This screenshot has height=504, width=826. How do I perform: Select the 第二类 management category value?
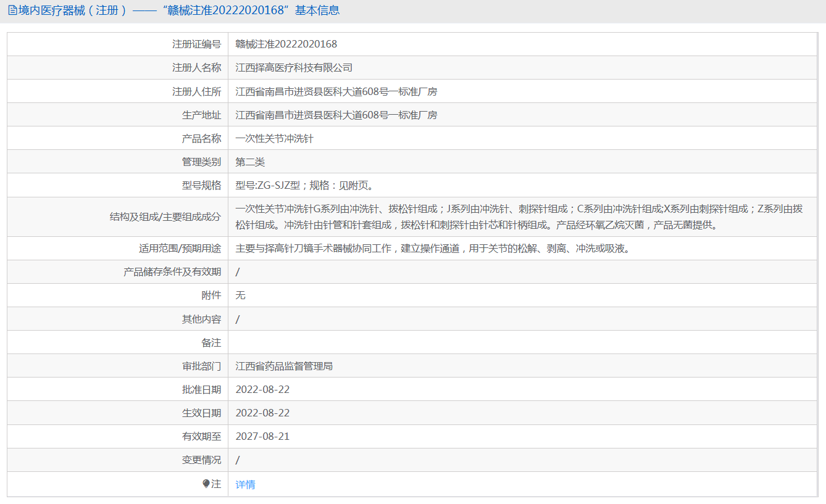(x=250, y=162)
